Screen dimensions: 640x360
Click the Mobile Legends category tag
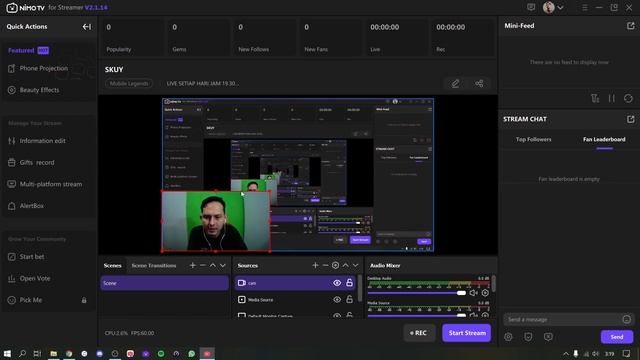click(x=129, y=84)
